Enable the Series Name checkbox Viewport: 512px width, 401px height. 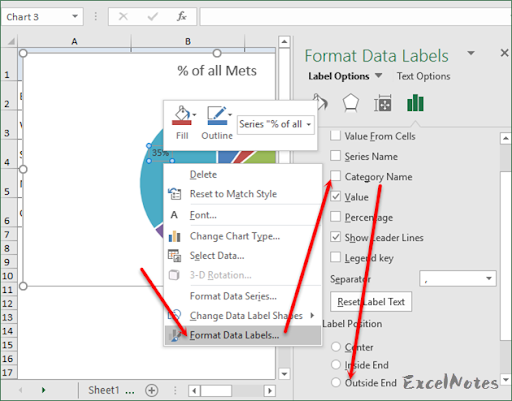point(335,156)
